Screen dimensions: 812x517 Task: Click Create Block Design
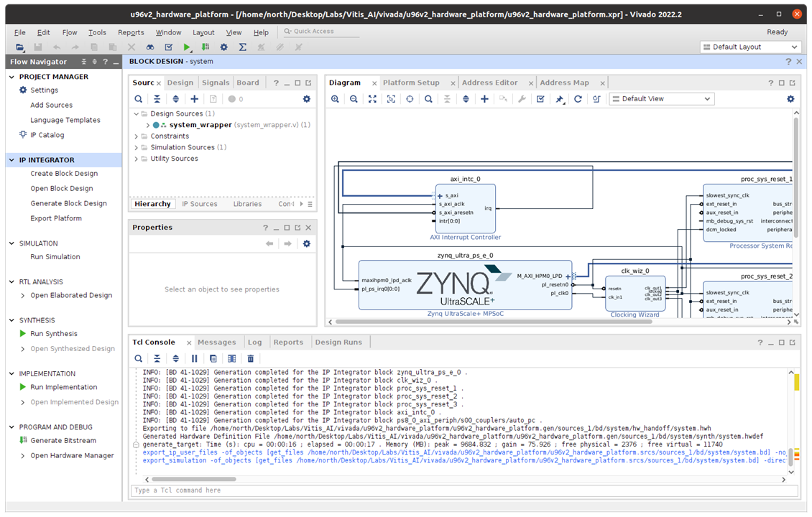pos(64,174)
